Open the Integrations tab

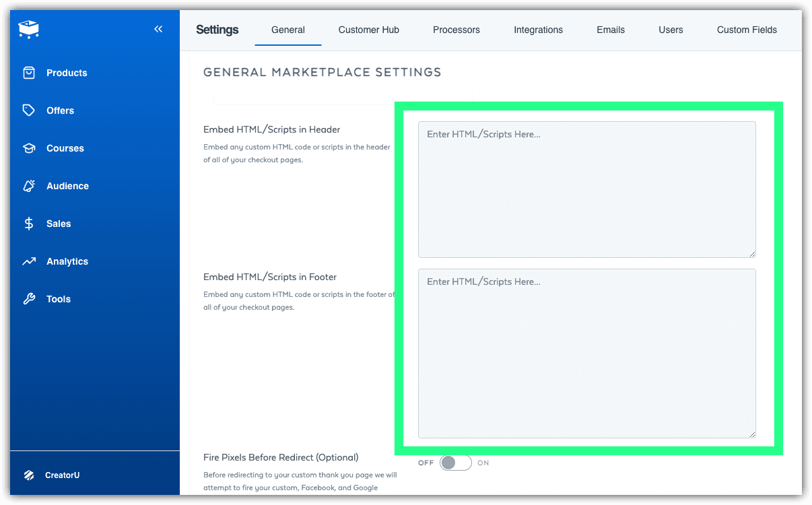[538, 30]
